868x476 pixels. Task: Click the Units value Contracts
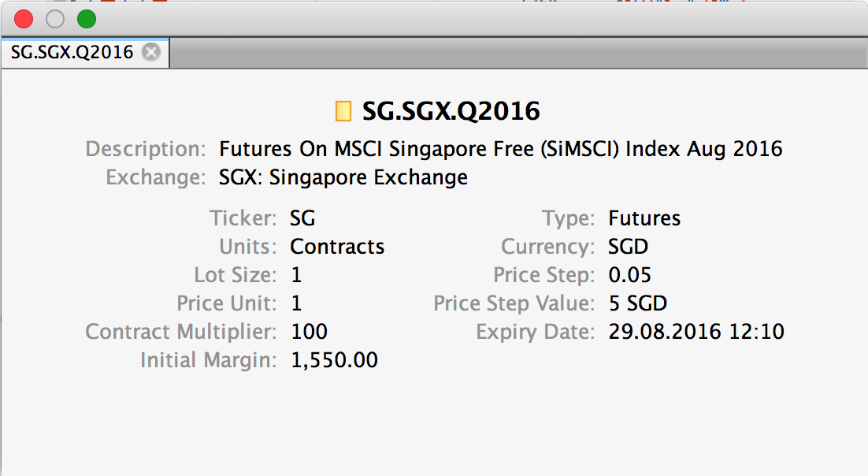(337, 247)
